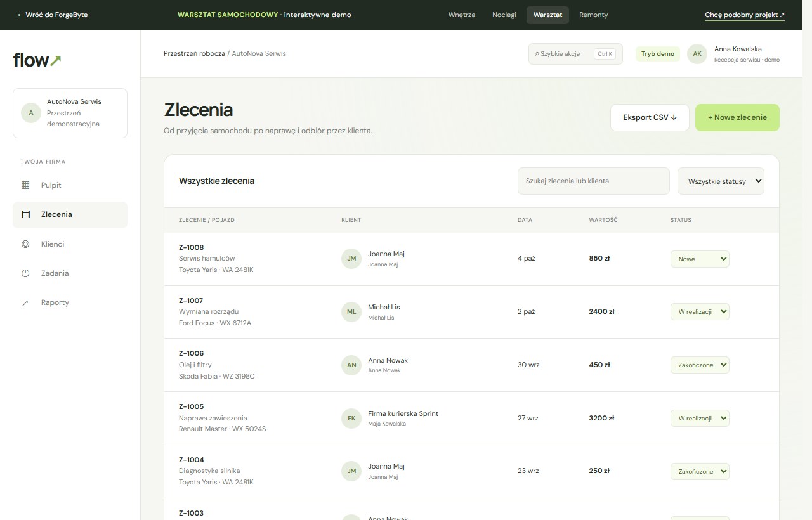812x520 pixels.
Task: Click the Raporty arrow icon
Action: [x=25, y=302]
